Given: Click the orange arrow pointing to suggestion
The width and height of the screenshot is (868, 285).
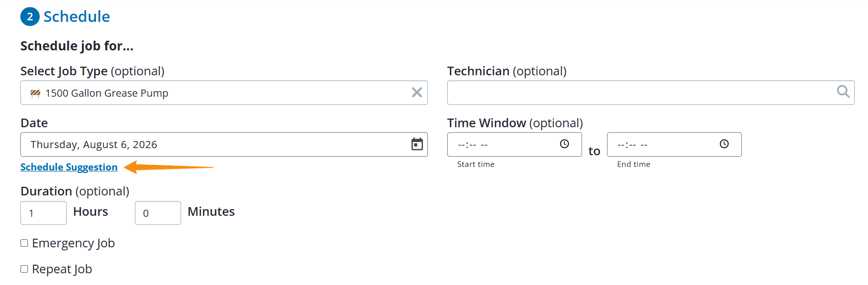Looking at the screenshot, I should [x=168, y=167].
